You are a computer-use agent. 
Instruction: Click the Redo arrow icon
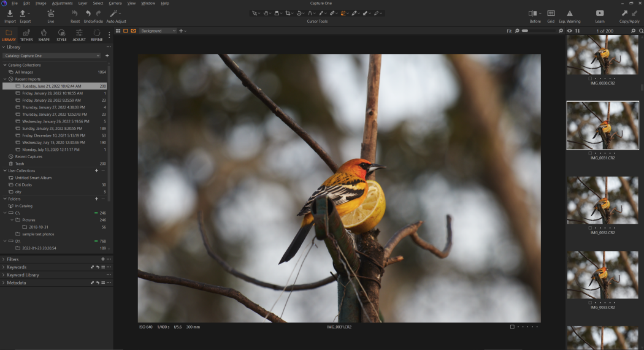pyautogui.click(x=99, y=13)
